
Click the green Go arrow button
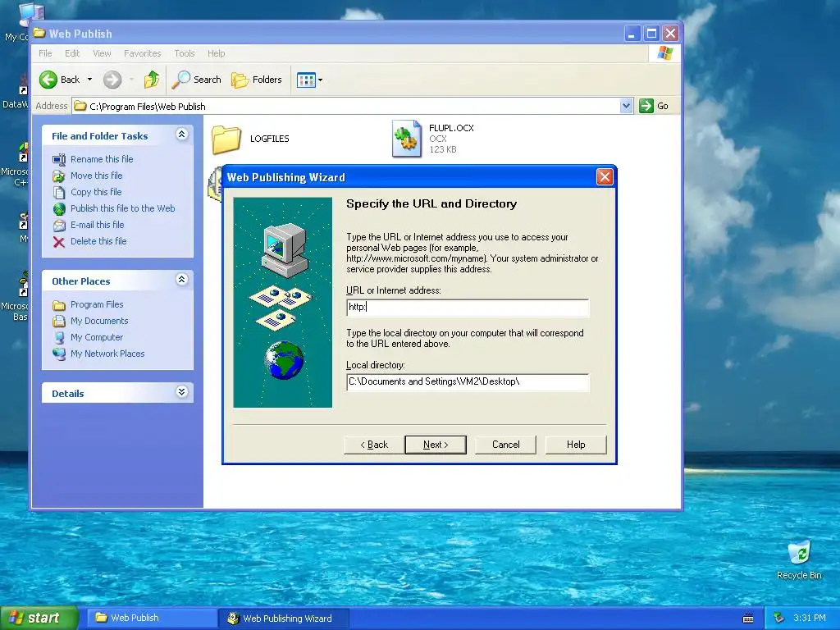click(x=646, y=106)
